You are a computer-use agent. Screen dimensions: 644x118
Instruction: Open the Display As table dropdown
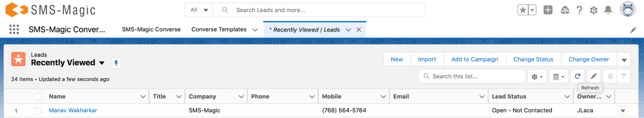click(558, 76)
